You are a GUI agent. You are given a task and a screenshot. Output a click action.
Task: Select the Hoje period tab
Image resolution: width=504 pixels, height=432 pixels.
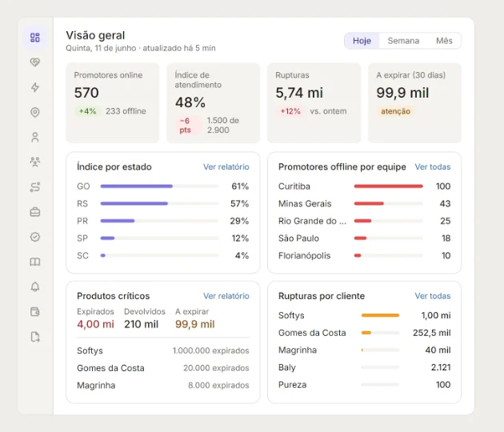(x=362, y=41)
